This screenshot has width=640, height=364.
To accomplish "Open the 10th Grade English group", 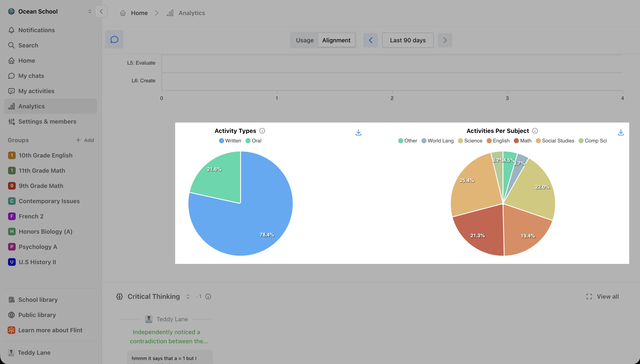I will (51, 155).
